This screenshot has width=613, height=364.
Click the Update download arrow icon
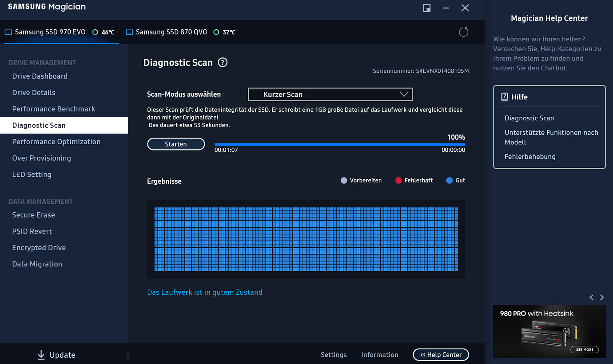point(41,355)
